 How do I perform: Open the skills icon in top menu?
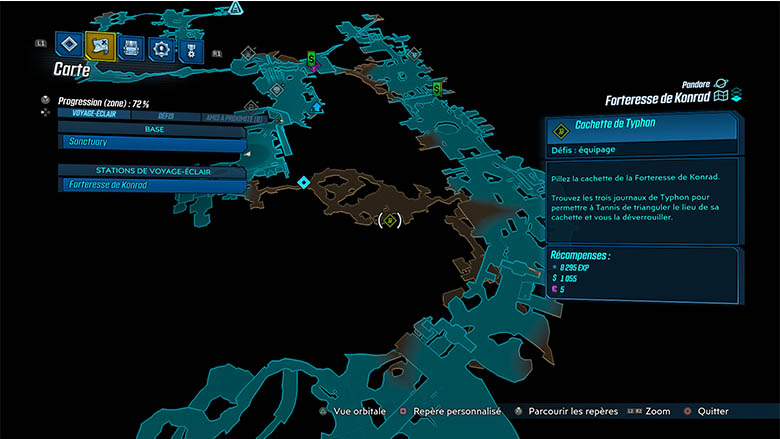[x=160, y=48]
